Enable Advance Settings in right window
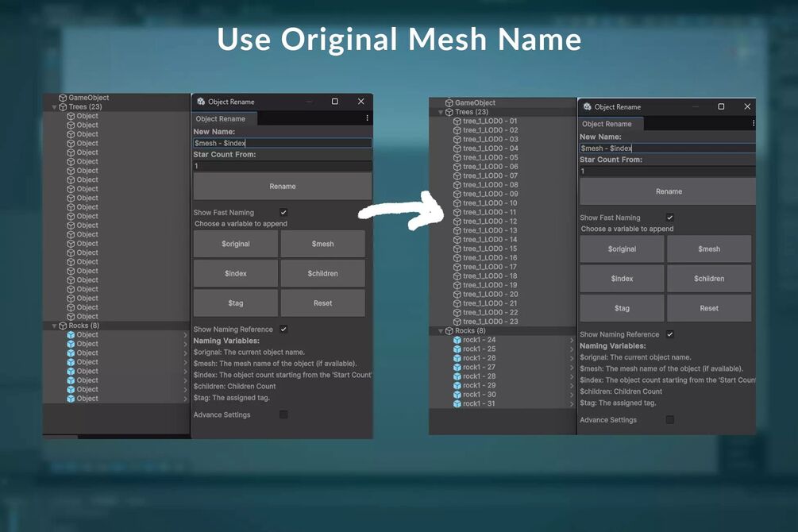 pos(669,419)
